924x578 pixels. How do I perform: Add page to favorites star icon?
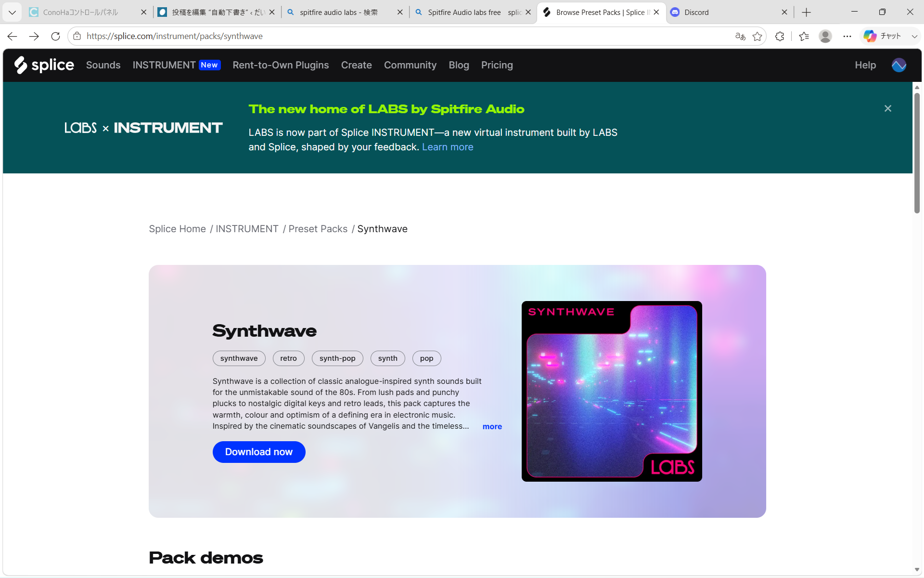tap(757, 36)
